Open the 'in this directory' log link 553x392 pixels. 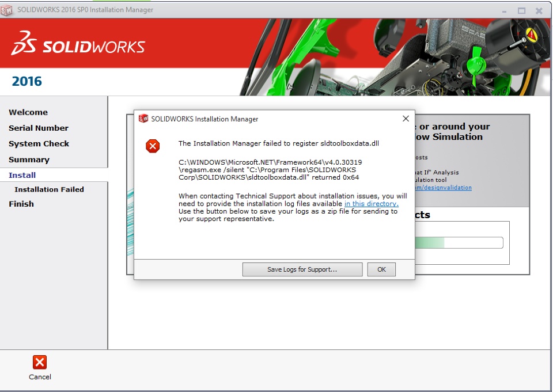click(x=372, y=204)
